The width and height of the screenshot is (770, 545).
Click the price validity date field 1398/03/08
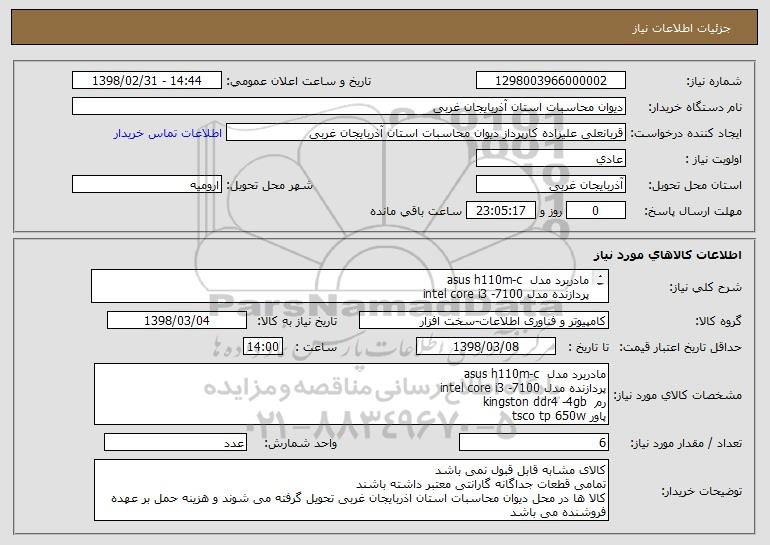click(486, 346)
